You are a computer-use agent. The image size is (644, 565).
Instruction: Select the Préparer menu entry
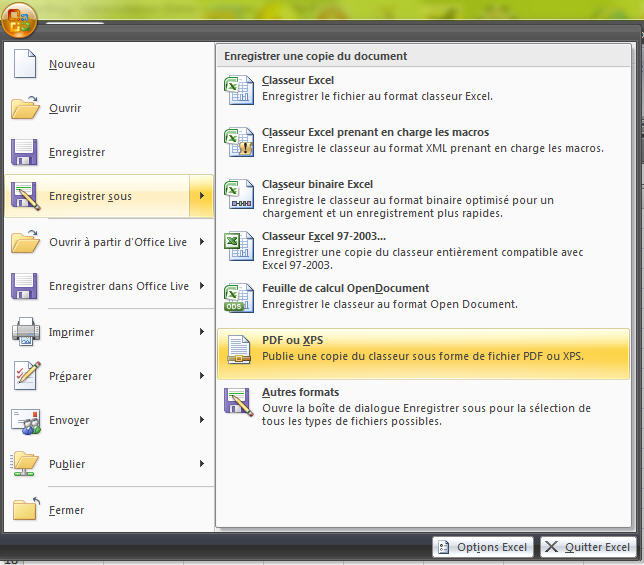(x=109, y=376)
